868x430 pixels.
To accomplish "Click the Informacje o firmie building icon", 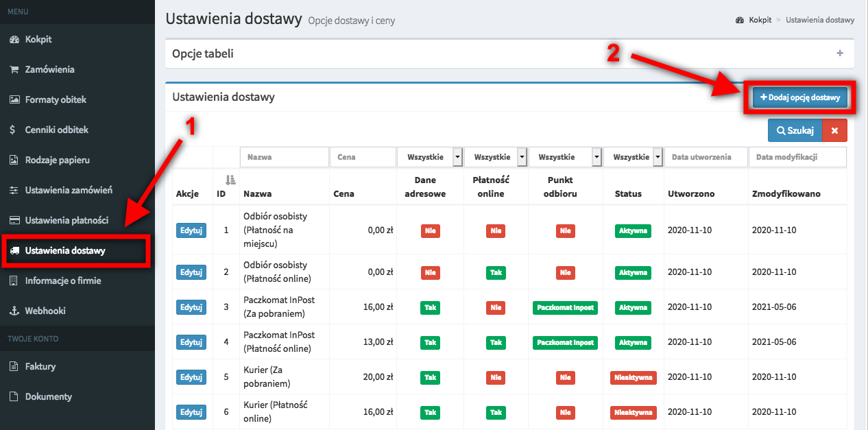I will point(14,281).
